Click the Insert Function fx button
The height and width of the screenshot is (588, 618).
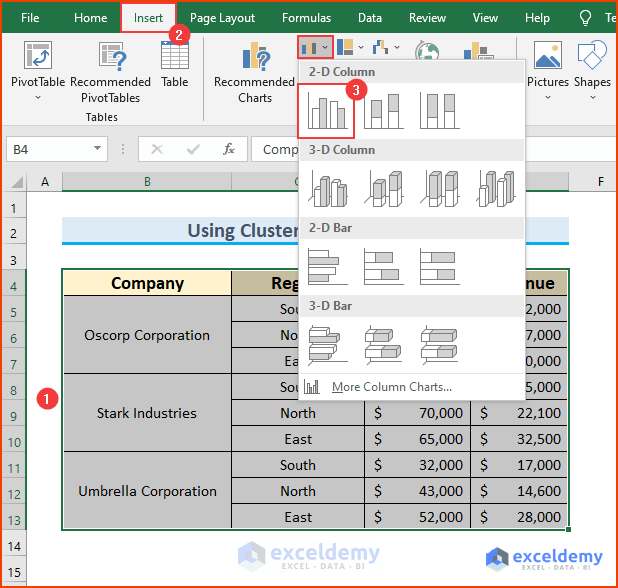click(x=229, y=149)
